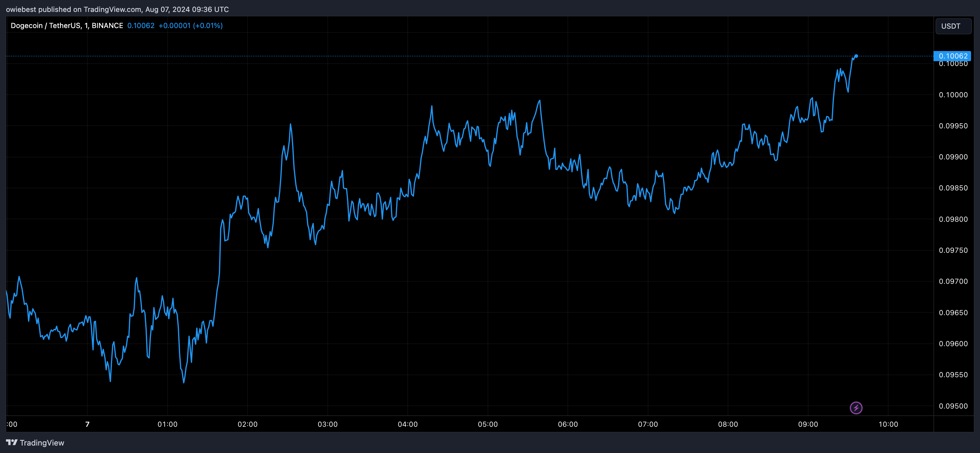Click the 06:00 time axis label
This screenshot has width=980, height=453.
568,424
